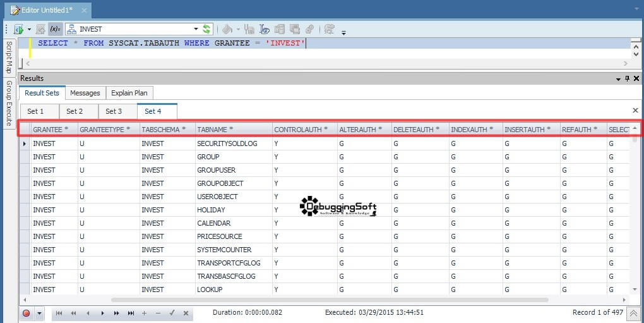Go to next record

click(x=102, y=313)
